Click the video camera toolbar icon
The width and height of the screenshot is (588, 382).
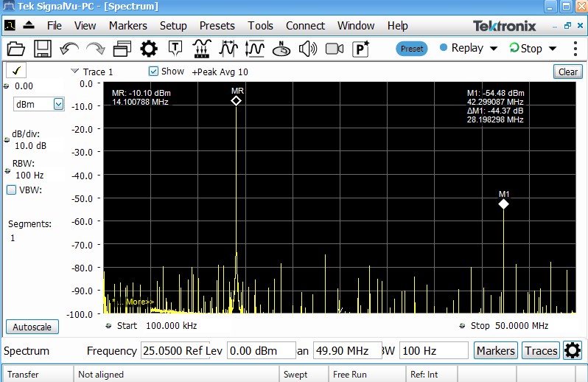pos(335,49)
